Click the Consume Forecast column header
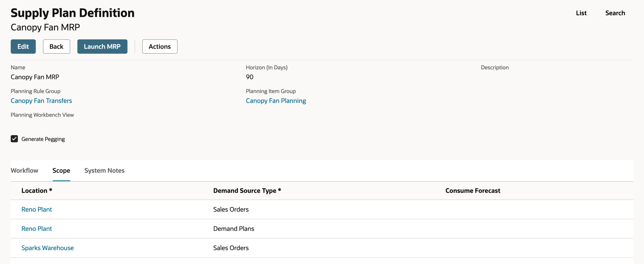This screenshot has width=644, height=264. pyautogui.click(x=473, y=191)
